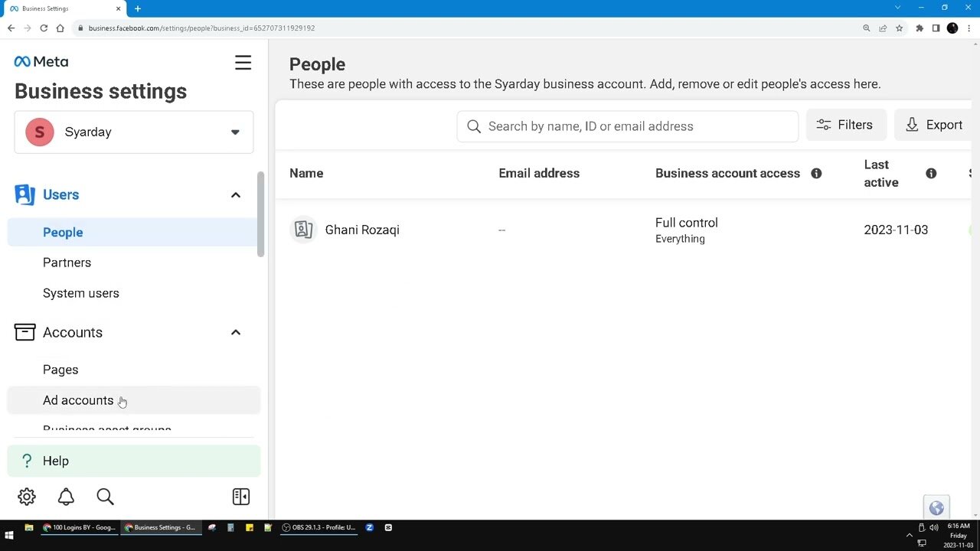Click the info icon beside Business account access

[816, 173]
